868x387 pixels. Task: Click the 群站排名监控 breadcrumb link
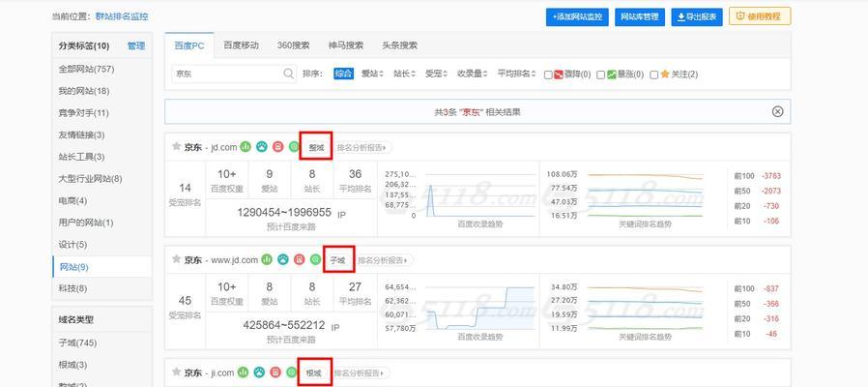[x=122, y=16]
